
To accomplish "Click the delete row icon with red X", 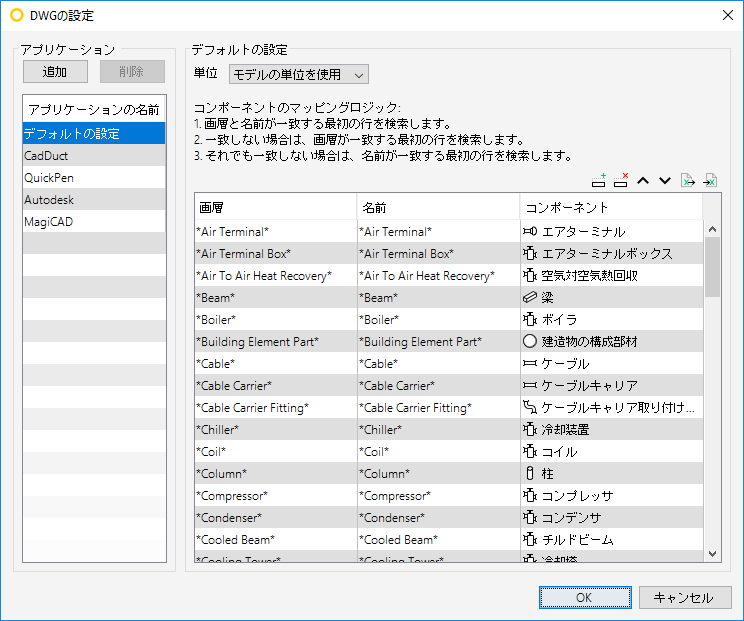I will coord(621,180).
